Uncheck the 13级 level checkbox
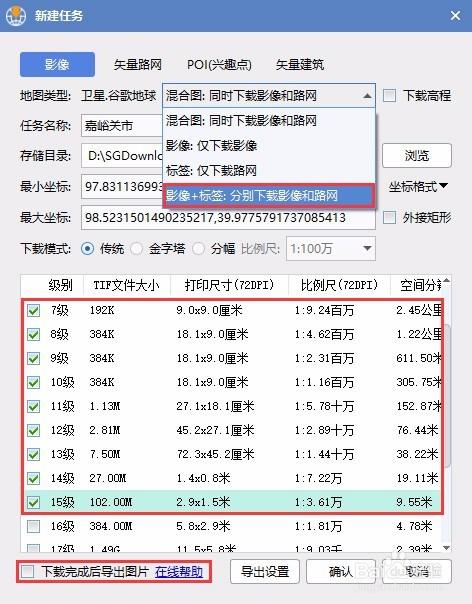Screen dimensions: 472x604 point(34,455)
